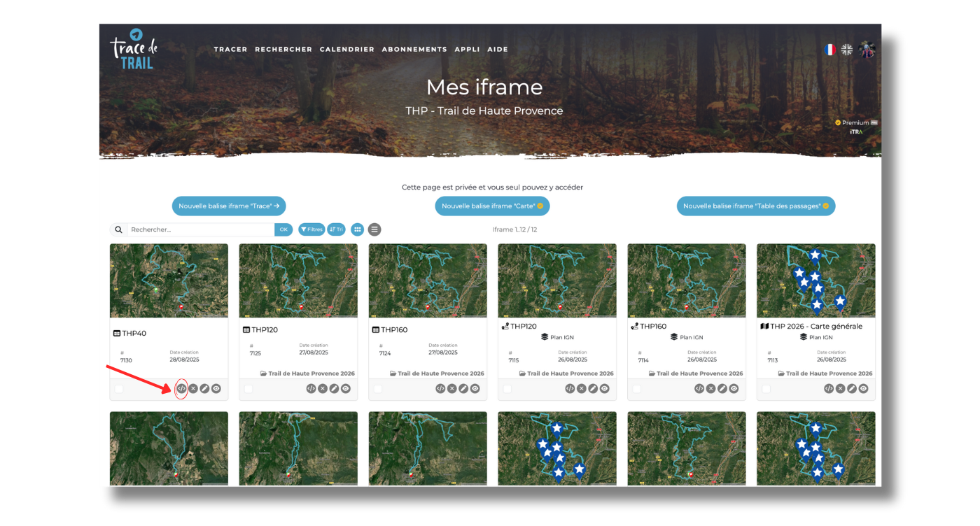Screen dimensions: 980x526
Task: Check the THP40 card selection checkbox
Action: (119, 389)
